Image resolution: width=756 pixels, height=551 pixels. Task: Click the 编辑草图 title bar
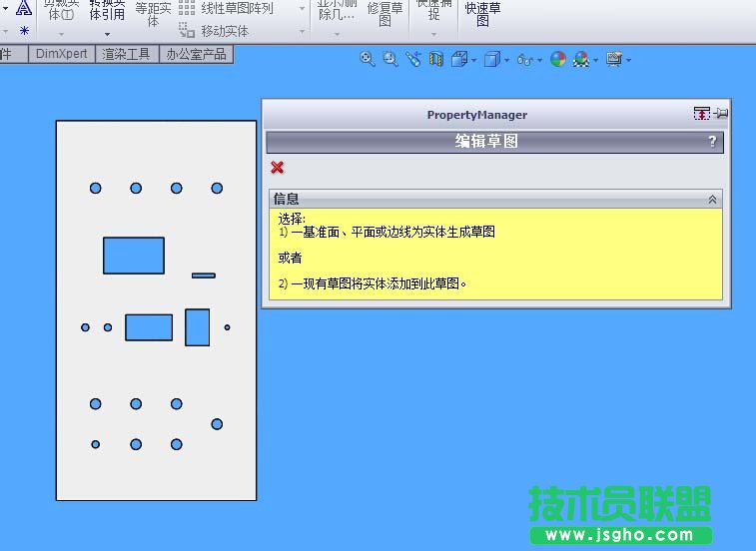tap(495, 142)
